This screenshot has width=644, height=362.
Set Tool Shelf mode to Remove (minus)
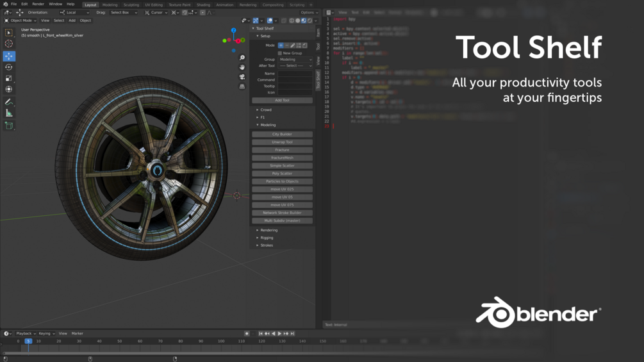tap(286, 45)
